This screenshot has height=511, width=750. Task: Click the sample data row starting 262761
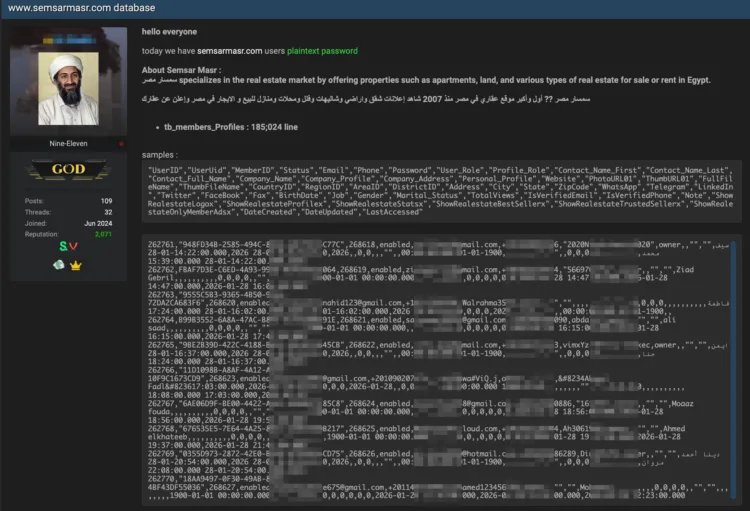coord(438,253)
